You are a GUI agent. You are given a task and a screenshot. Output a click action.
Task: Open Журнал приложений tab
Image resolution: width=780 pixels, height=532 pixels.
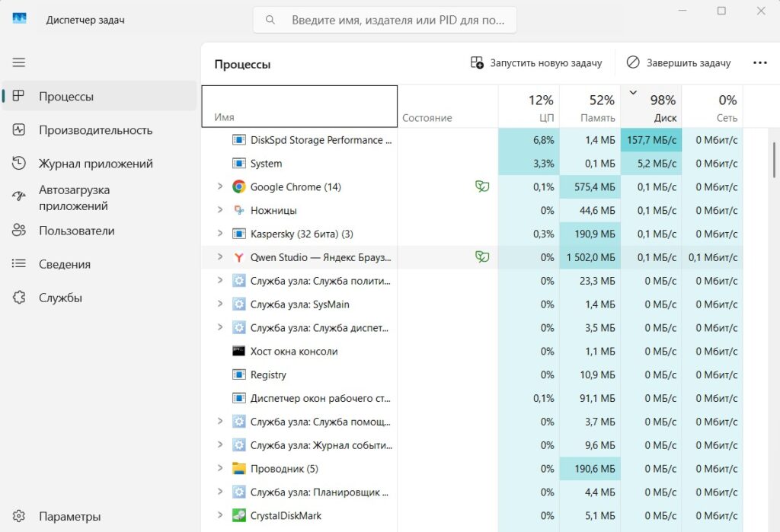coord(100,164)
